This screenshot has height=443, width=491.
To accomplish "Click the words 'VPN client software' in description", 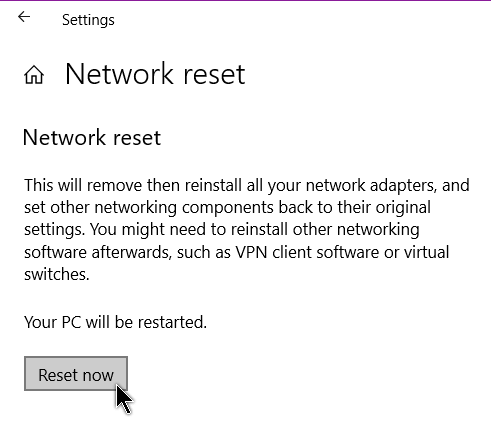I will [x=307, y=252].
